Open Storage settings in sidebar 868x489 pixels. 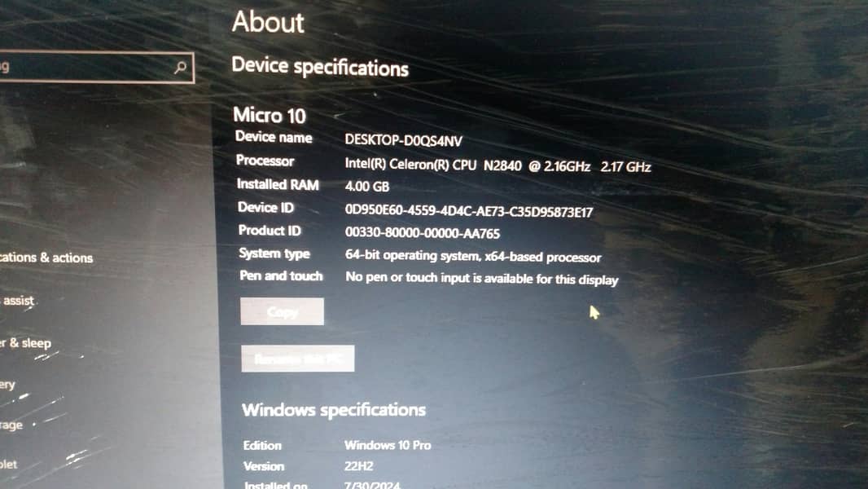coord(11,425)
